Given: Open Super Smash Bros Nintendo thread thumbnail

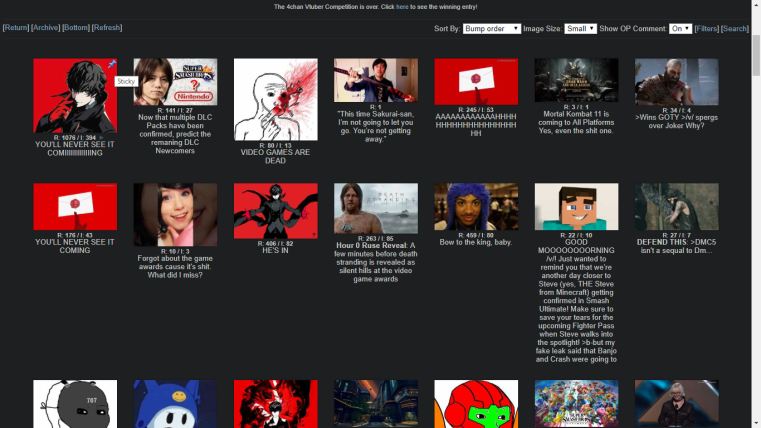Looking at the screenshot, I should click(175, 82).
